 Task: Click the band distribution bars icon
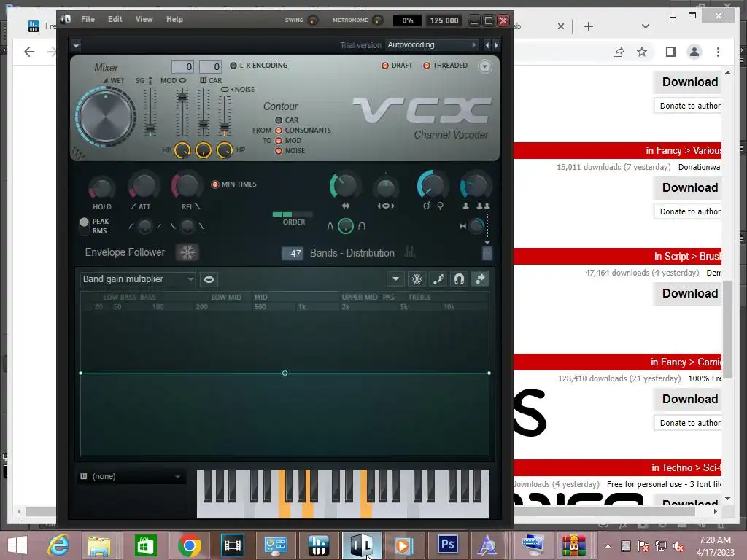[410, 252]
